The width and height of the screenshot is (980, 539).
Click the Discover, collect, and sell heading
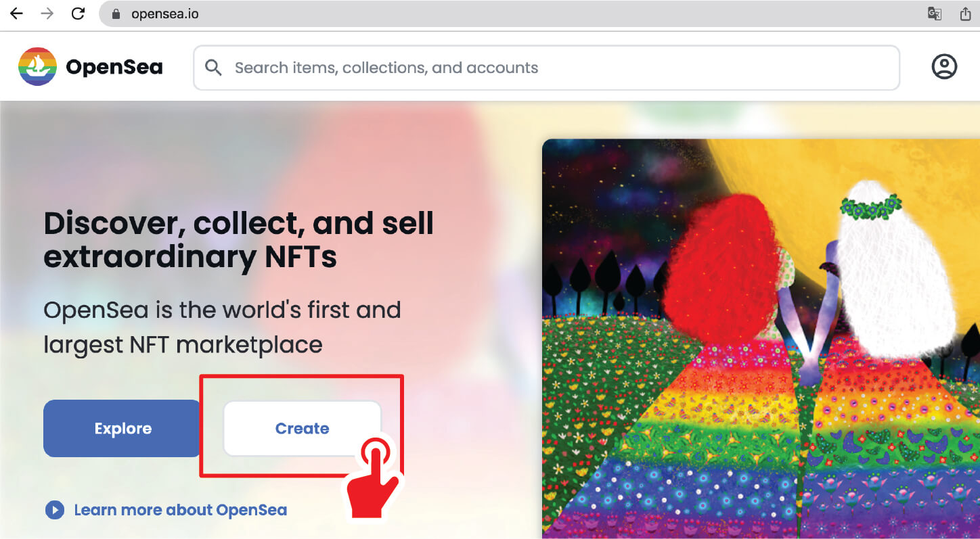(x=238, y=240)
